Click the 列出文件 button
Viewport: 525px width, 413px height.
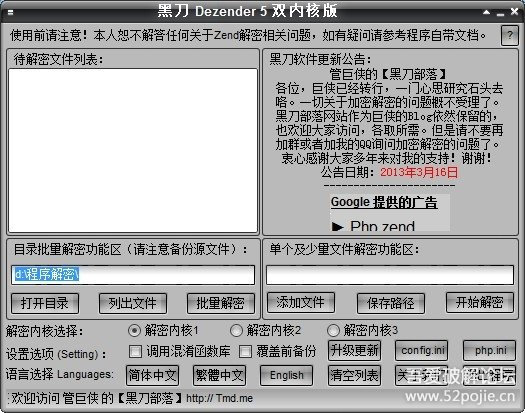tap(133, 303)
